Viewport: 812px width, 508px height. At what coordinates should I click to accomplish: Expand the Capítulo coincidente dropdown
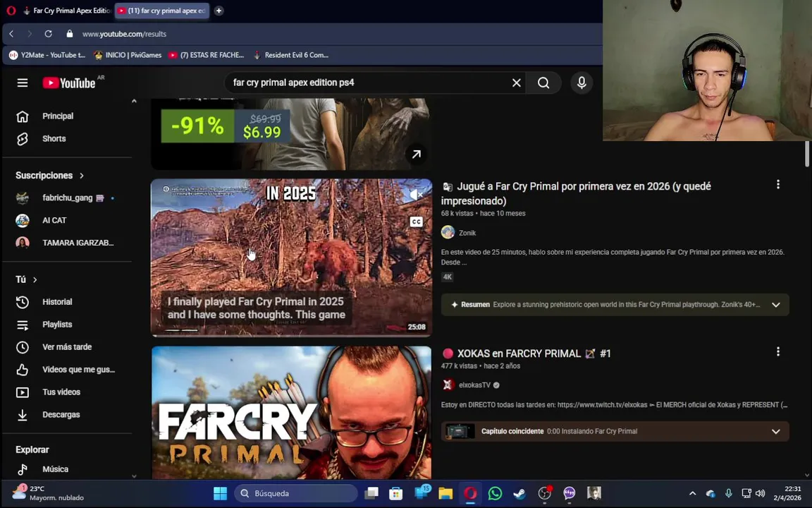776,431
